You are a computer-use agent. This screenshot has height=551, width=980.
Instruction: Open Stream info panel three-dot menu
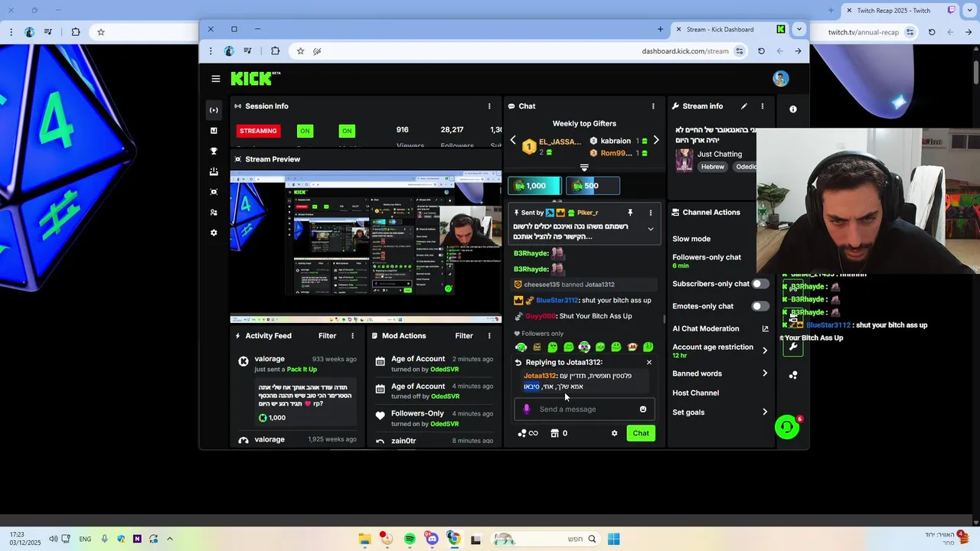(762, 106)
